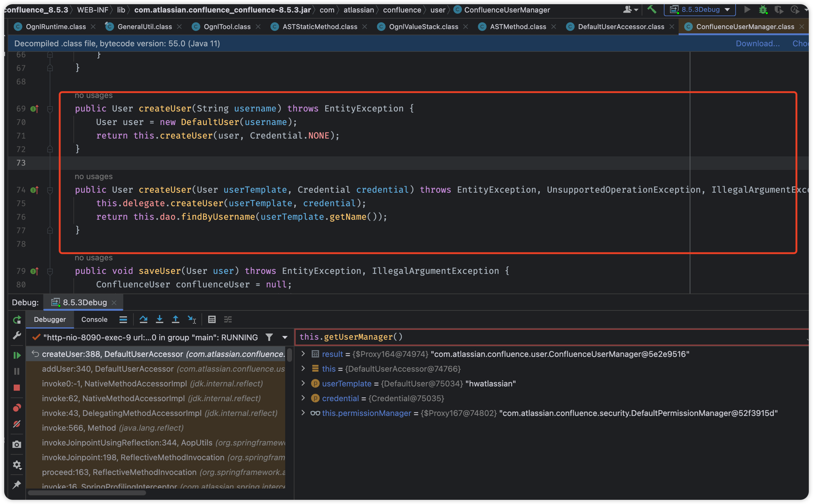The height and width of the screenshot is (504, 813).
Task: Collapse the fold marker at line 69
Action: click(x=50, y=109)
